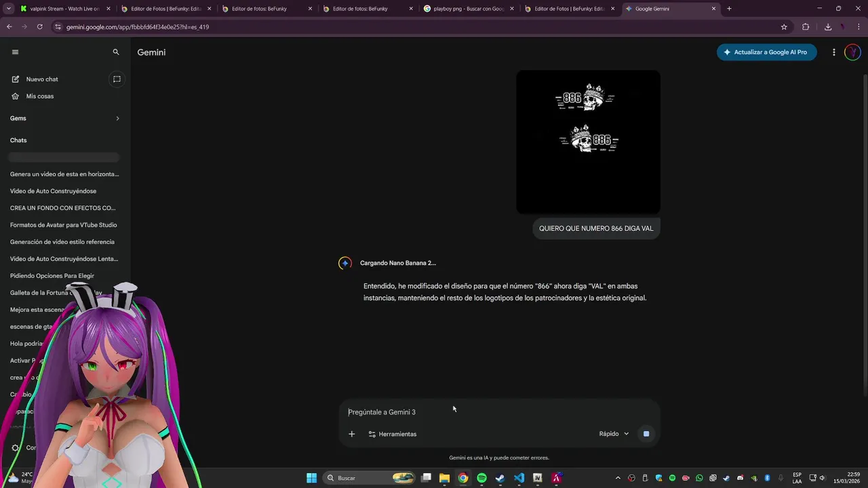Open browser extensions puzzle icon
This screenshot has height=488, width=868.
pyautogui.click(x=806, y=27)
